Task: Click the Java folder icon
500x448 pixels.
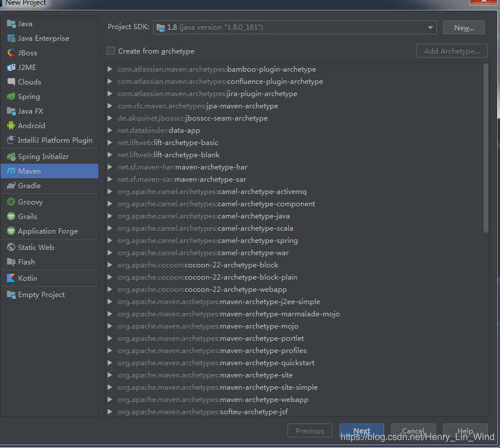Action: coord(11,24)
